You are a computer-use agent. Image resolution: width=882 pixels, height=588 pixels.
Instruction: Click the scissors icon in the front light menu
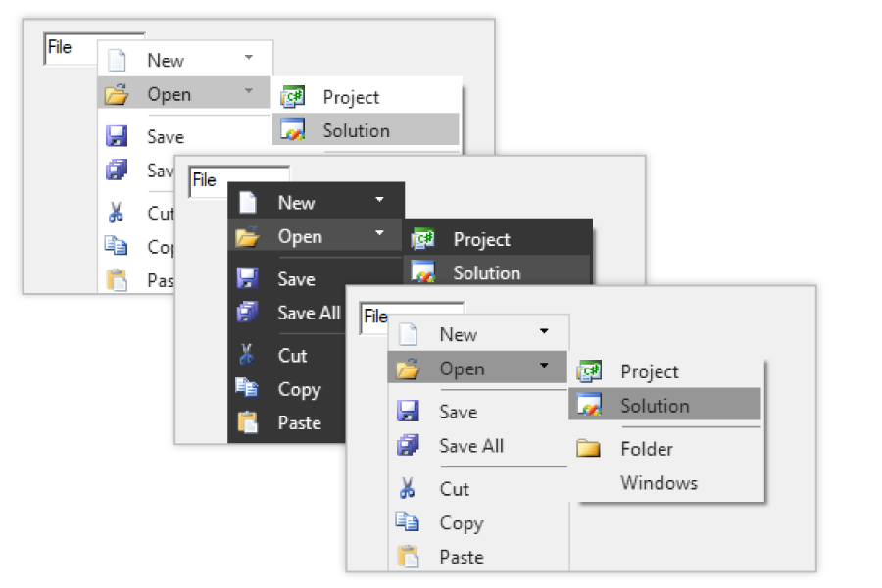[407, 489]
